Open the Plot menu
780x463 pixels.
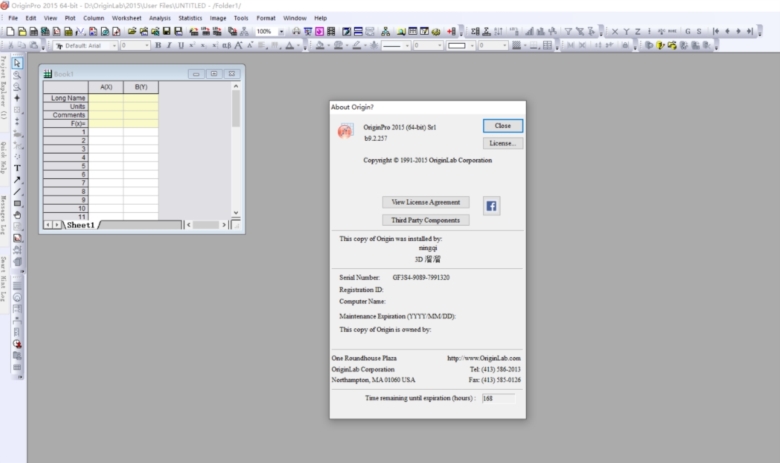pyautogui.click(x=70, y=18)
